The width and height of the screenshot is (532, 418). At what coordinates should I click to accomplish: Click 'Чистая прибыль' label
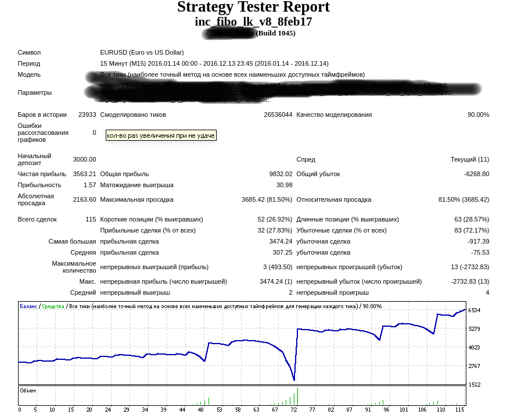[42, 174]
